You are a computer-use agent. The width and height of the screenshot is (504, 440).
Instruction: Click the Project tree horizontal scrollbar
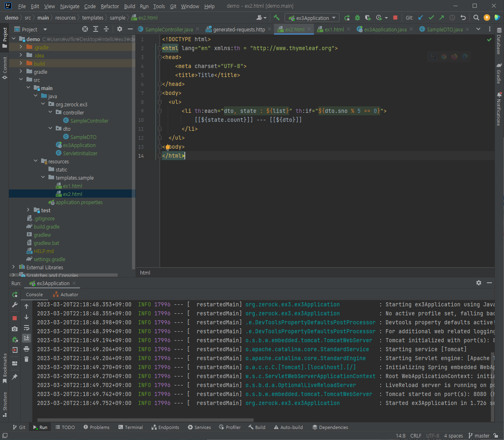click(x=63, y=275)
